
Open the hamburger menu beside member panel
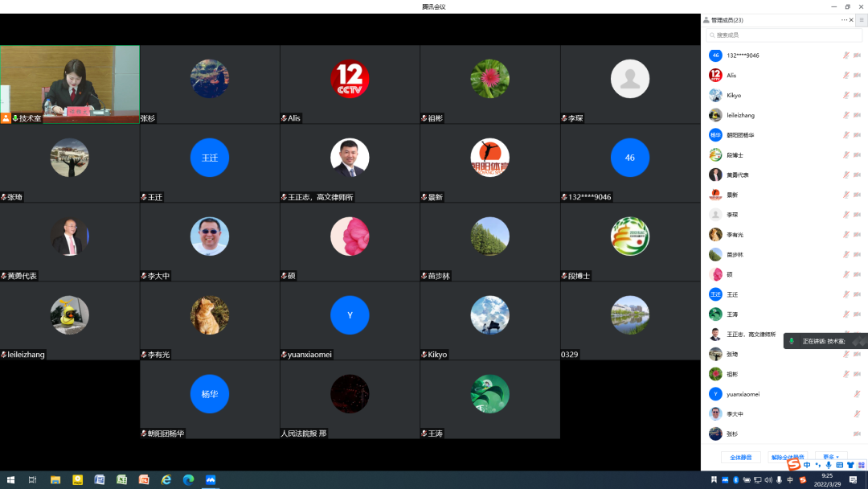pyautogui.click(x=862, y=20)
